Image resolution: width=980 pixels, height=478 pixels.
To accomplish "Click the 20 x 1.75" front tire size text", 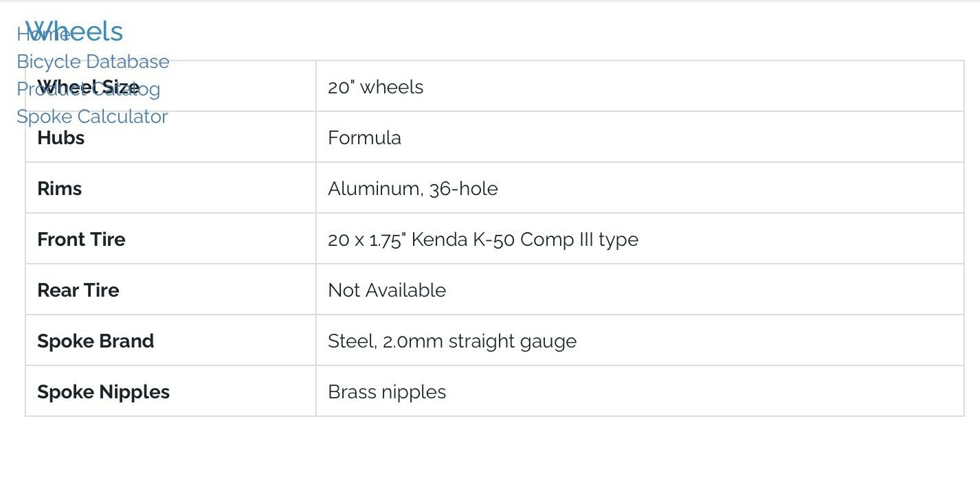I will 365,240.
